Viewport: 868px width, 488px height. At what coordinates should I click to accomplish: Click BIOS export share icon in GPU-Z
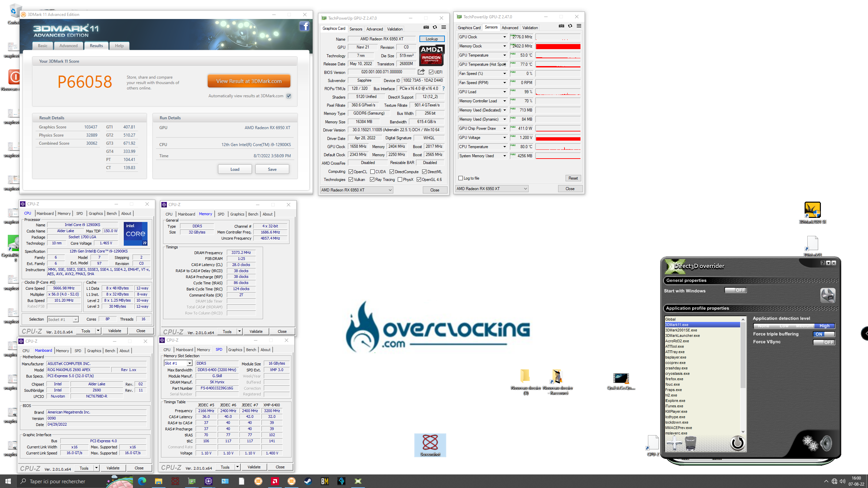pos(421,72)
